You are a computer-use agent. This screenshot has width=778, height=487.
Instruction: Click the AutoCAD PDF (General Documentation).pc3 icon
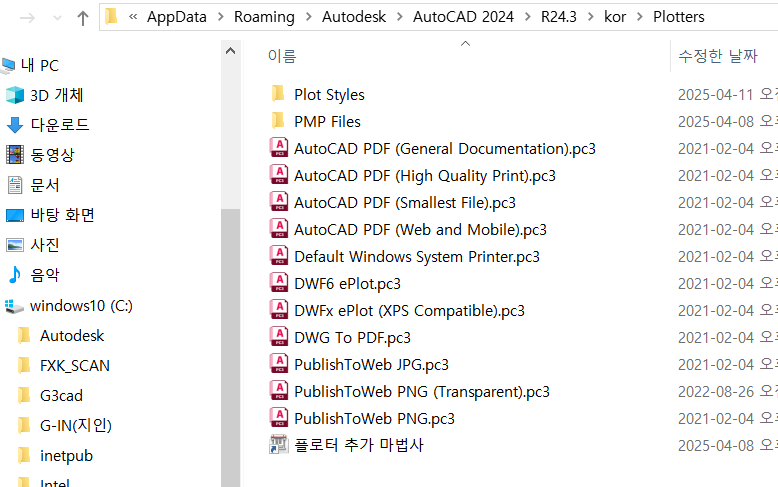click(279, 148)
